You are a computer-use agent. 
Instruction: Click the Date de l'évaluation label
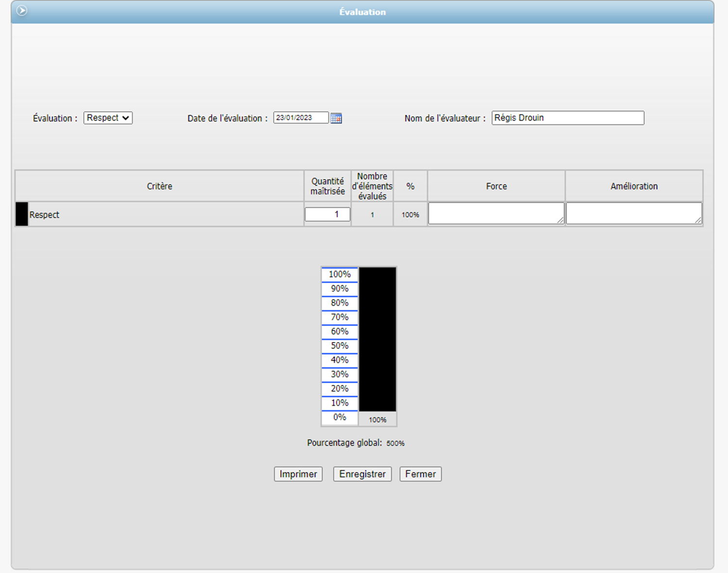click(227, 118)
